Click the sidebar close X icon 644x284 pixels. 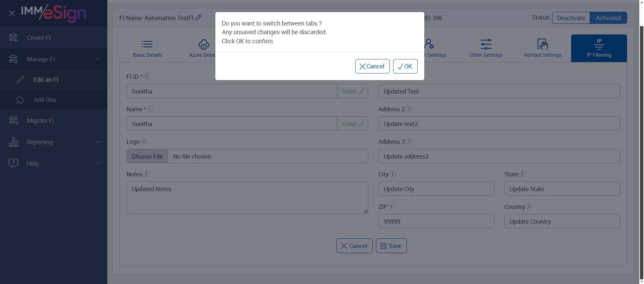click(12, 13)
